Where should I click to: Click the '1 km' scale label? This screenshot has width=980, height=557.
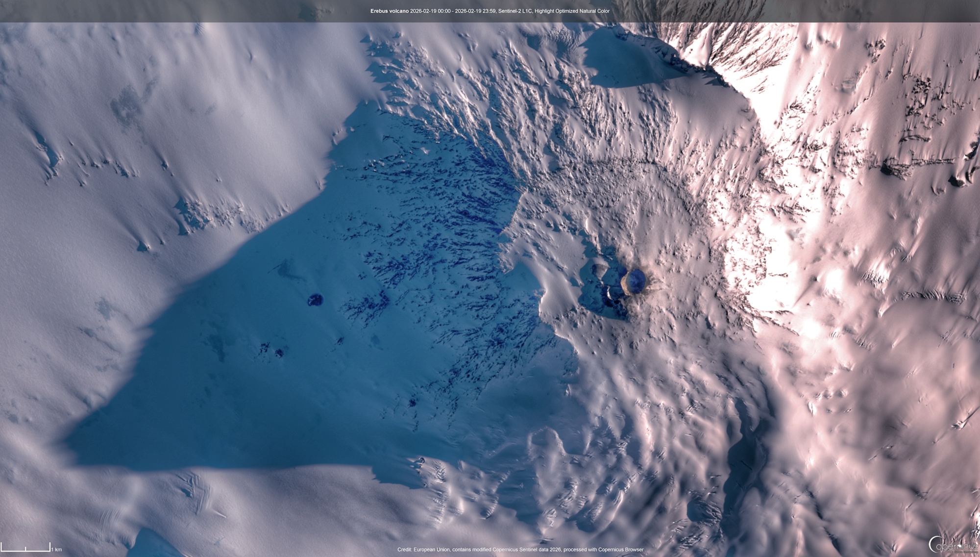[57, 550]
